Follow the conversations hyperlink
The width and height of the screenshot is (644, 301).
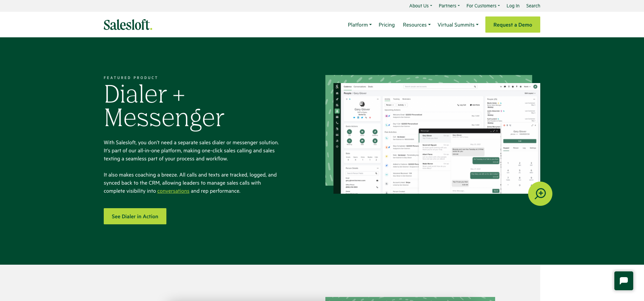click(173, 191)
